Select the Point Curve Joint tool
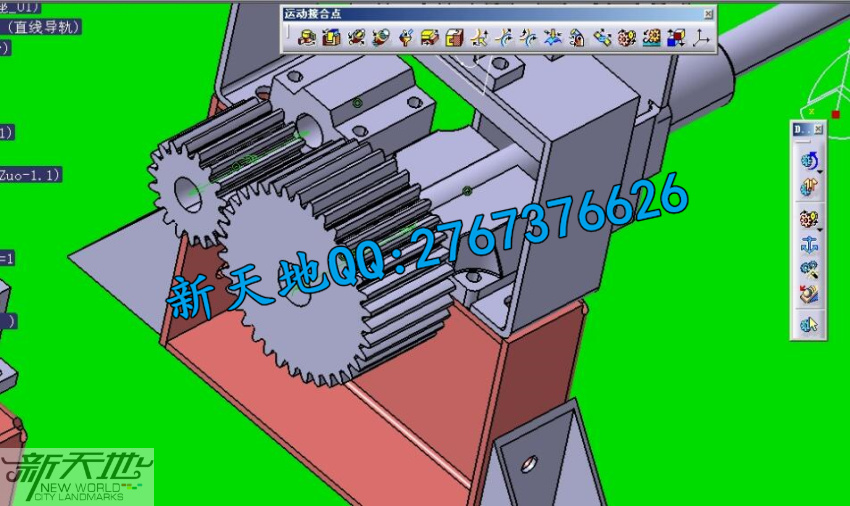The height and width of the screenshot is (506, 850). tap(479, 37)
